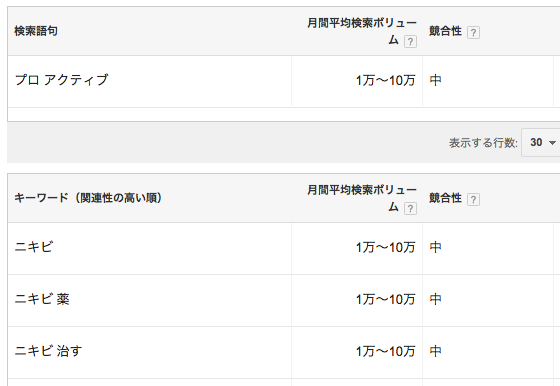Click the 1万～10万 volume for プロ アクティブ
The width and height of the screenshot is (560, 386).
point(385,80)
